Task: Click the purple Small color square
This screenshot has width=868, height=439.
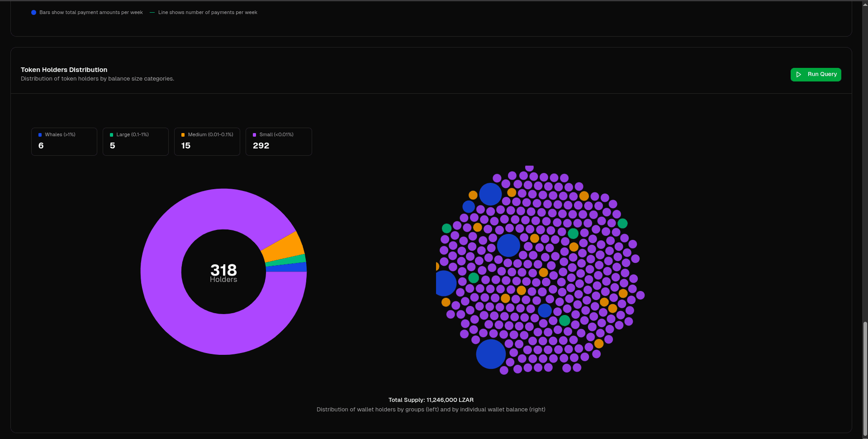Action: (x=255, y=135)
